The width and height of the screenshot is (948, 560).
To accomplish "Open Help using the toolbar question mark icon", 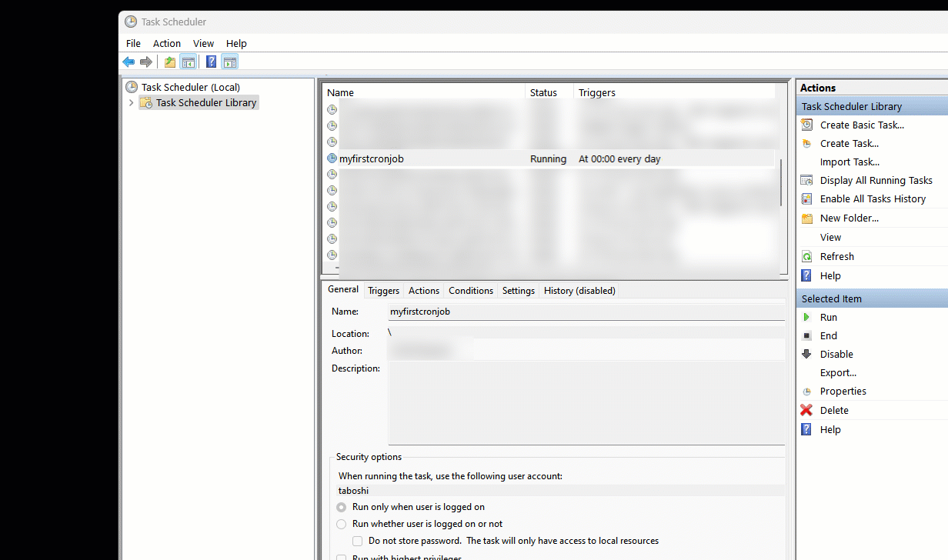I will [211, 62].
